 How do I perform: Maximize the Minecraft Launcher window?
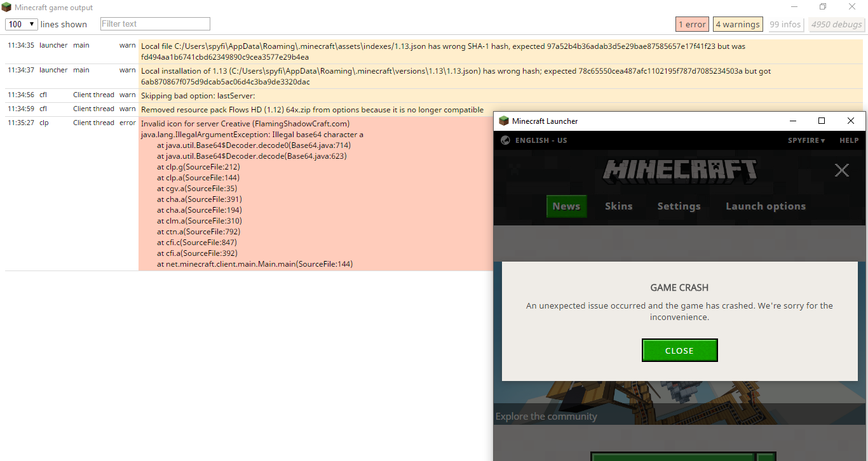pos(822,121)
